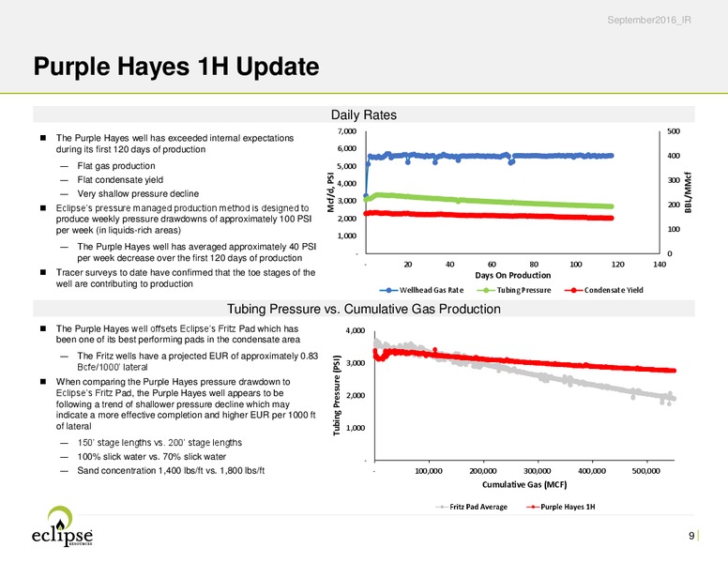The height and width of the screenshot is (563, 728).
Task: Click the '100,000' cumulative gas tick label
Action: (x=428, y=471)
